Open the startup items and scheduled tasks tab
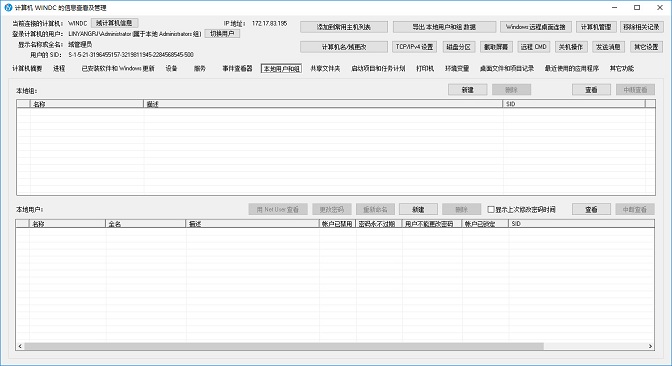The image size is (672, 366). pos(378,69)
